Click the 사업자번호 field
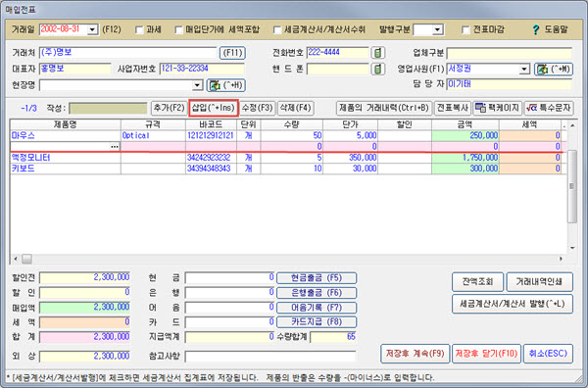Viewport: 588px width, 388px height. [202, 69]
